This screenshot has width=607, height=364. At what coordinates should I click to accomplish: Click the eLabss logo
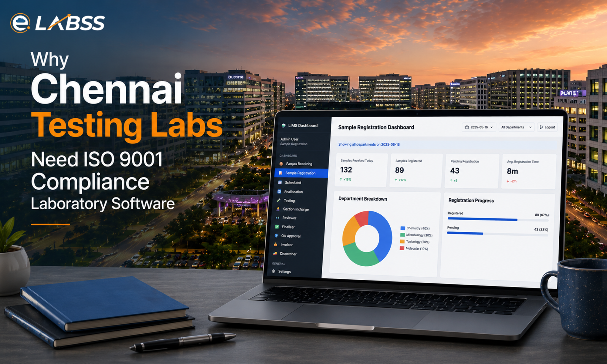click(58, 23)
